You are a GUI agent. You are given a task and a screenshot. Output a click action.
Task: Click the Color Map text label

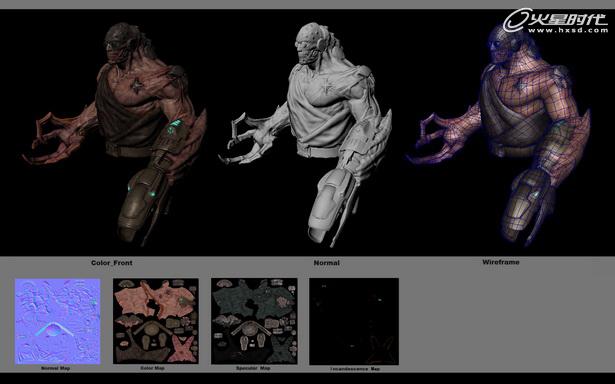click(x=153, y=368)
